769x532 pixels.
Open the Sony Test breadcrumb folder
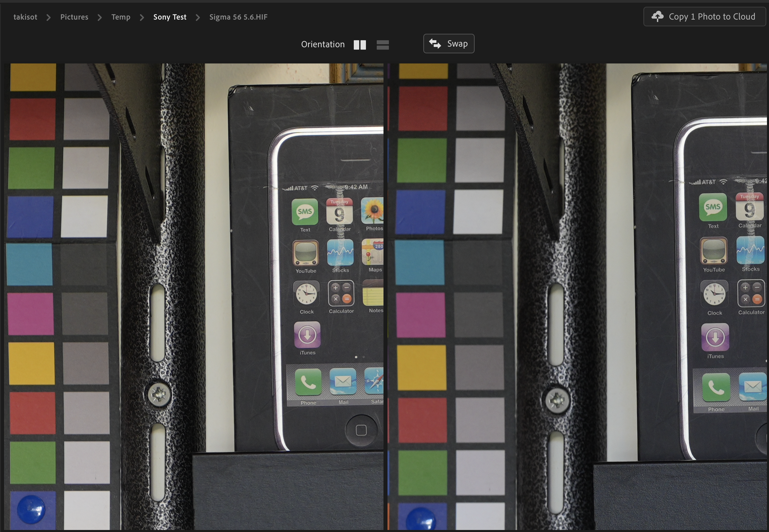(x=170, y=17)
